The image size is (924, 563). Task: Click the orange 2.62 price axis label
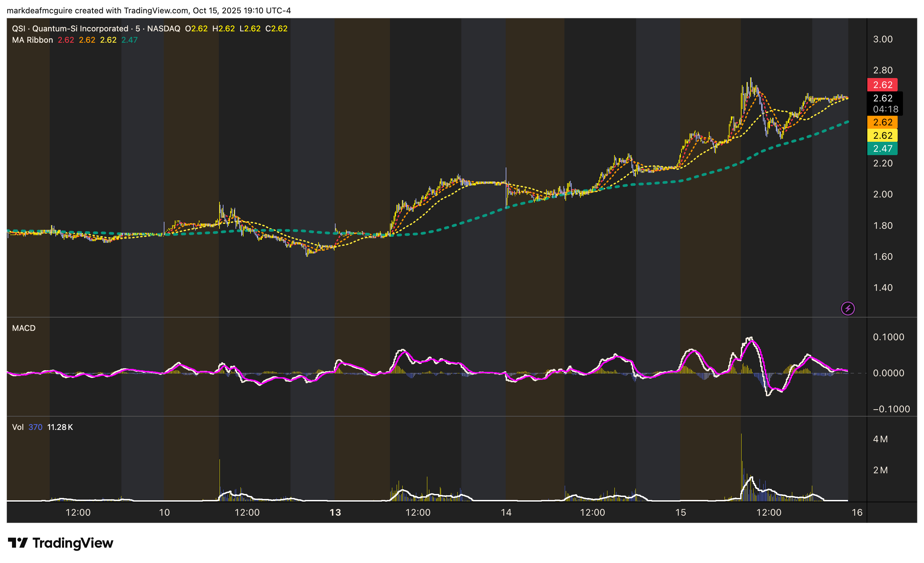point(882,122)
